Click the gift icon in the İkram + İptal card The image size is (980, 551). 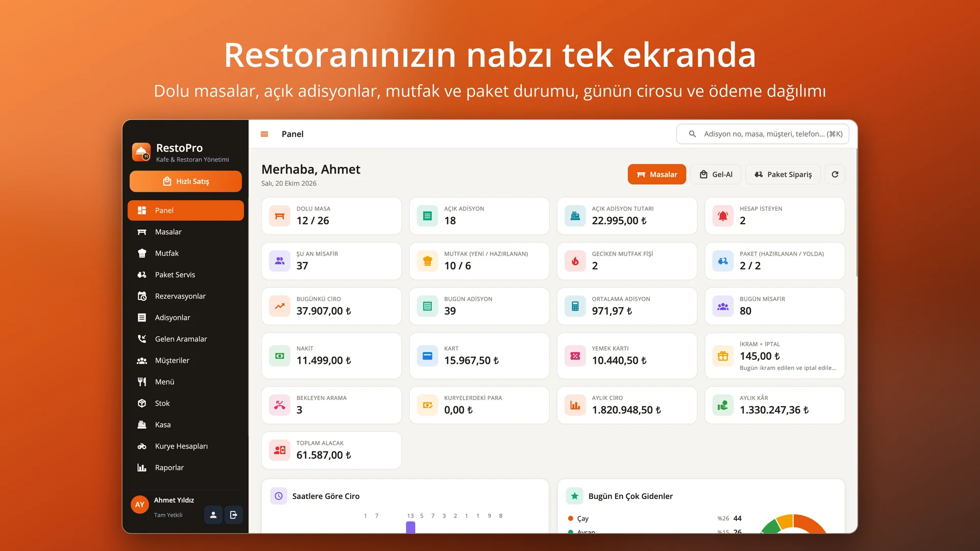[723, 356]
